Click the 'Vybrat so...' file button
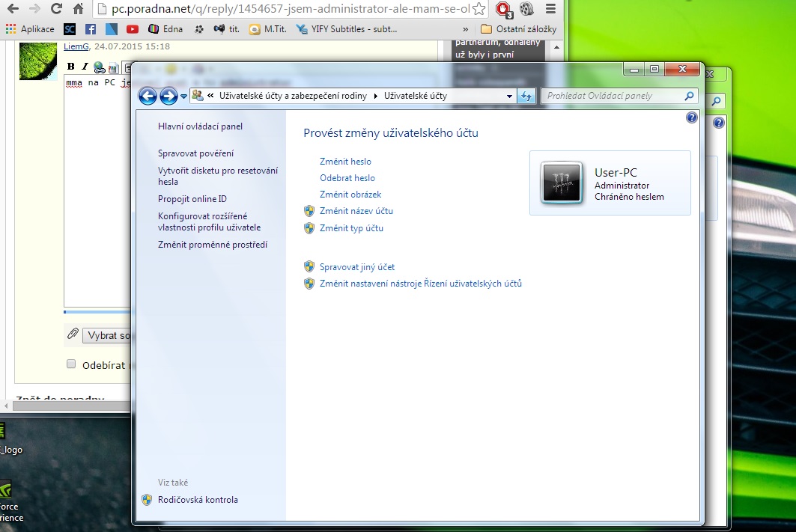 coord(106,335)
